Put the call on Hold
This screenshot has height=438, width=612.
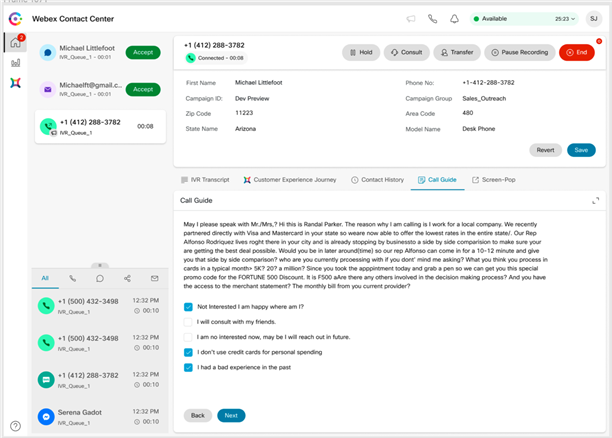(361, 52)
